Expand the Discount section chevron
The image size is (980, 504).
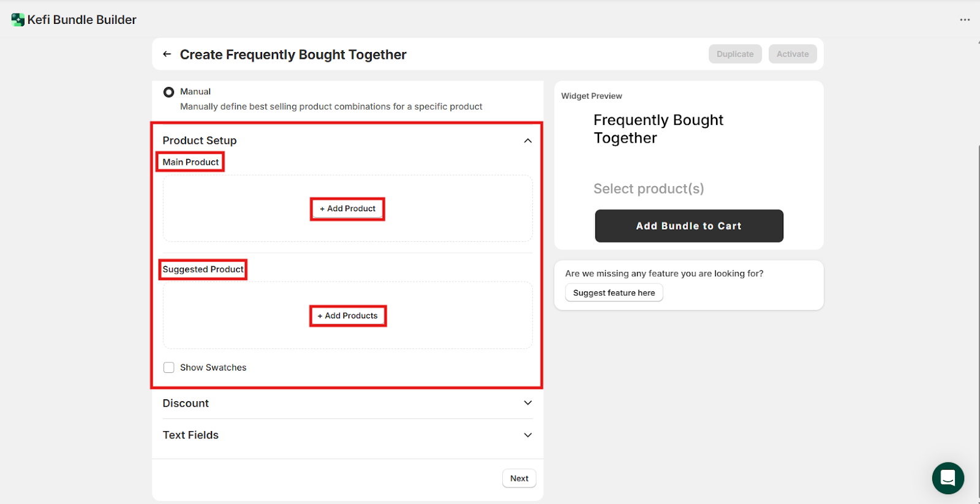pyautogui.click(x=527, y=403)
